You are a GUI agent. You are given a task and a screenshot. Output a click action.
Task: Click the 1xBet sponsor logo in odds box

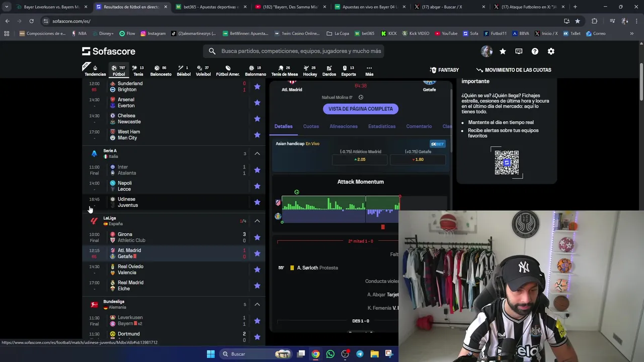click(437, 144)
